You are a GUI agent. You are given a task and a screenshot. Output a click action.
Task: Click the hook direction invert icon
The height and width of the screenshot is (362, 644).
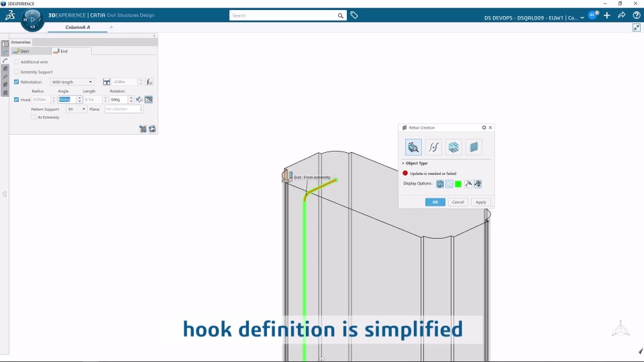point(140,100)
